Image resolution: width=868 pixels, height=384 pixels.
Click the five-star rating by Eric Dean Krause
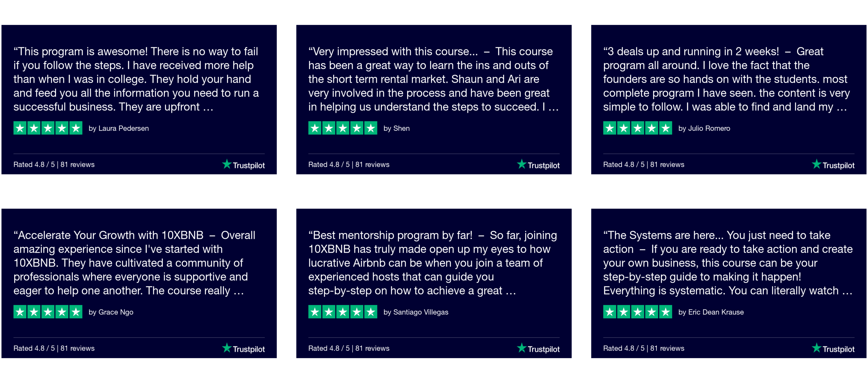637,312
